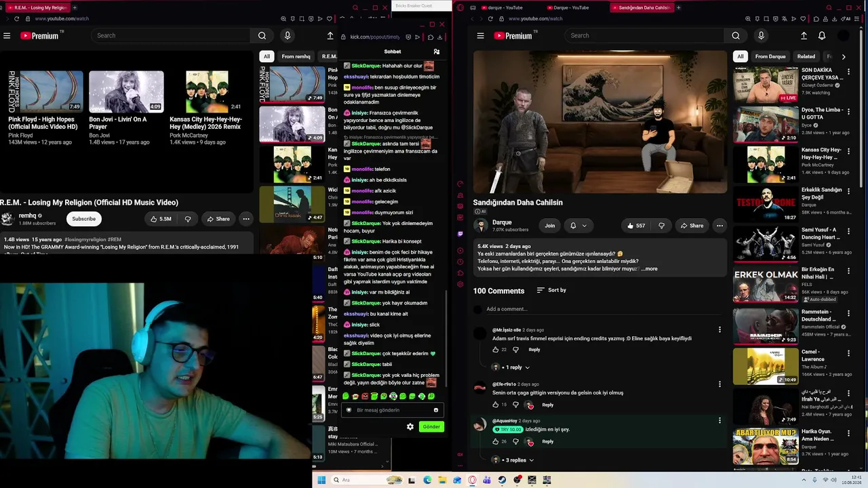Select the Sandığından Daha Cahilsin browser tab
The image size is (868, 488).
[x=642, y=7]
